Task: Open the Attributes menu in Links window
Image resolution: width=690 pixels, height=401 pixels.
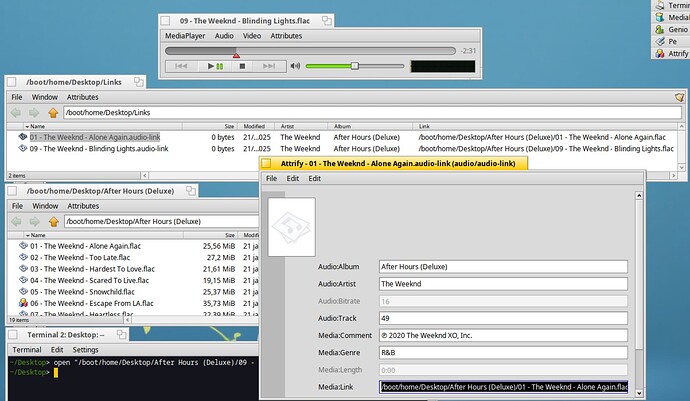Action: coord(82,97)
